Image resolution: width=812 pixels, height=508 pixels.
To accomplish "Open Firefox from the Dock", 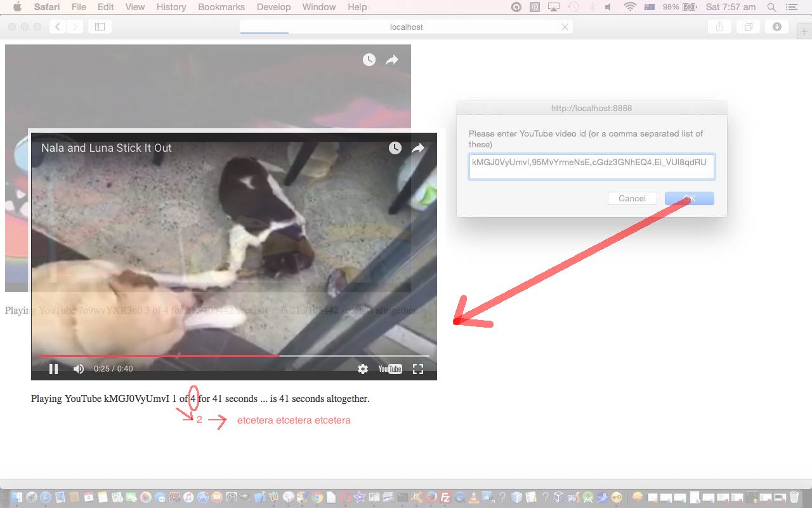I will (431, 497).
